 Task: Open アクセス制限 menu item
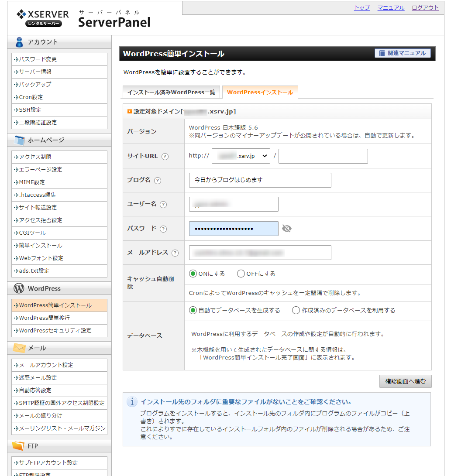(x=59, y=157)
